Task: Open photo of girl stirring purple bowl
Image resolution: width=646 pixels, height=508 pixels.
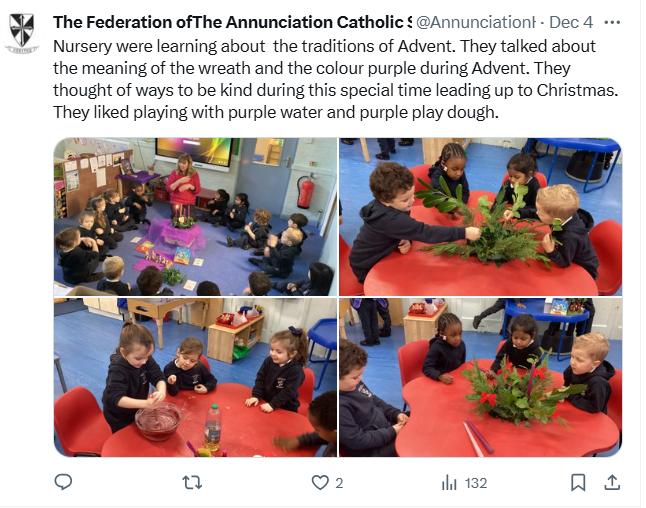Action: (x=195, y=377)
